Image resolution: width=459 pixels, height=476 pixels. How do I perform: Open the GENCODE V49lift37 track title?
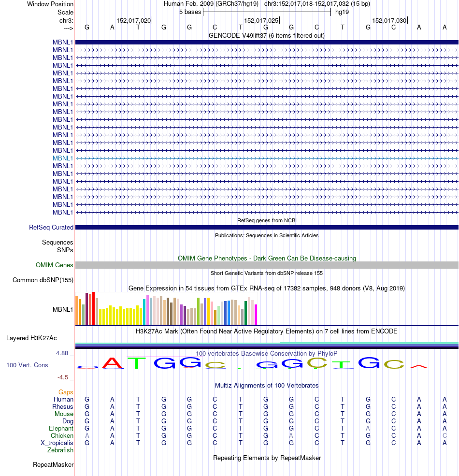[x=267, y=35]
